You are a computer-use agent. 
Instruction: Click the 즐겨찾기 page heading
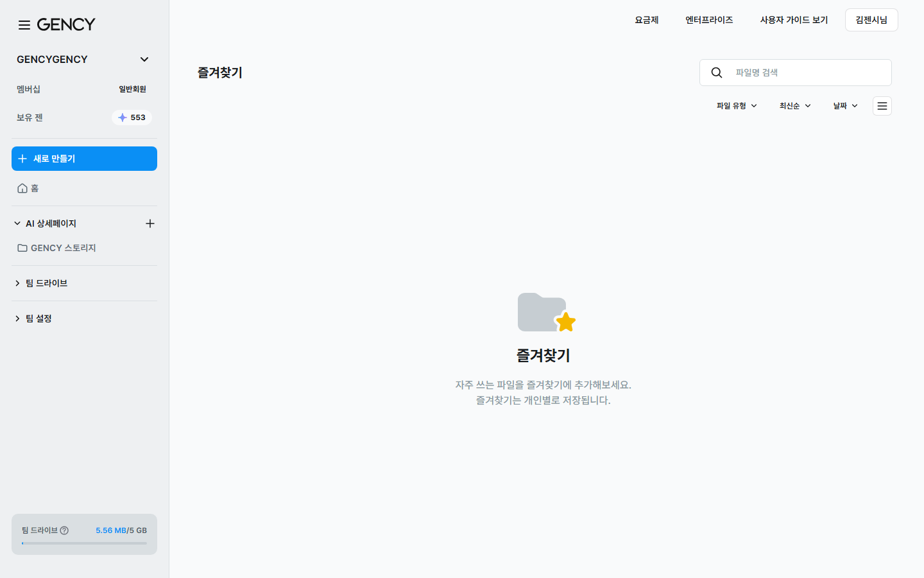click(220, 73)
